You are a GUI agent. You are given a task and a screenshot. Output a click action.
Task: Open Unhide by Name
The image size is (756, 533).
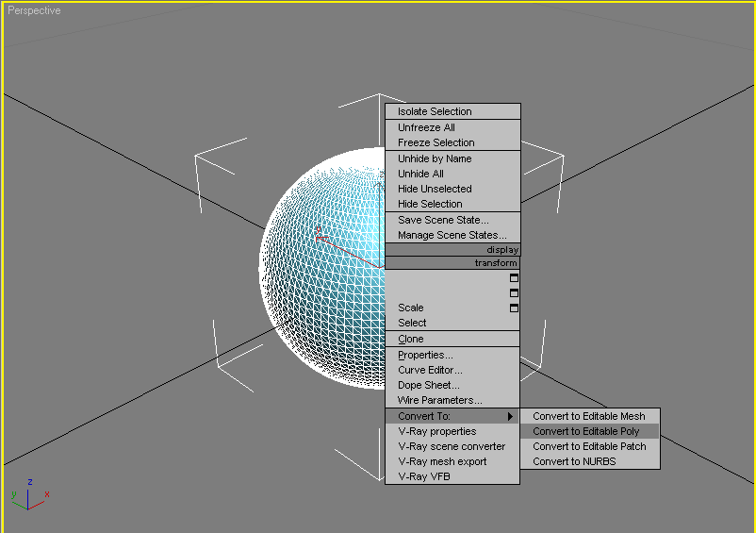pyautogui.click(x=452, y=158)
